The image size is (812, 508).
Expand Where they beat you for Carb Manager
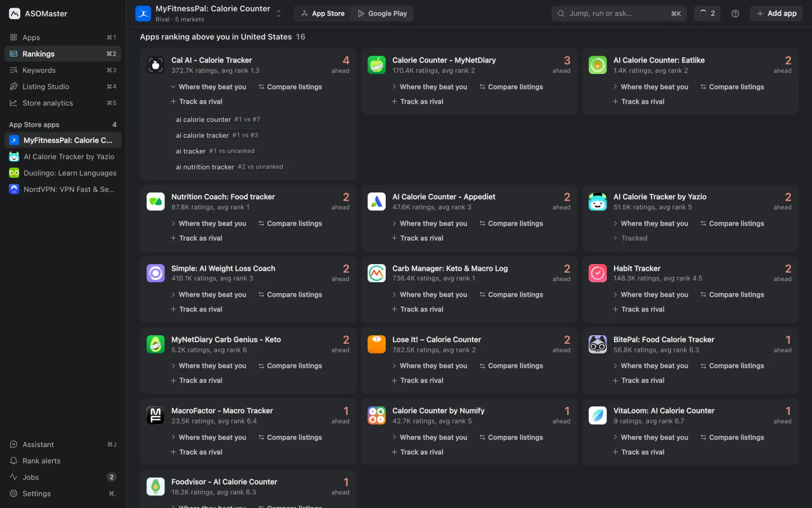[x=429, y=295]
